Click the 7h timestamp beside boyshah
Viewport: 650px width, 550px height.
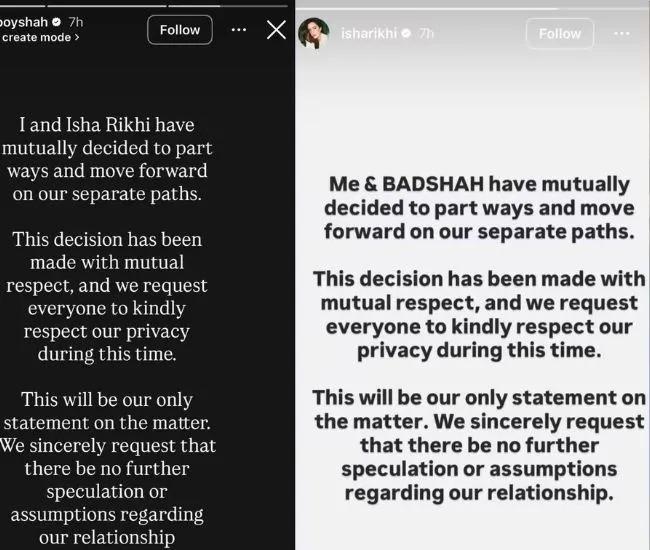click(x=76, y=22)
